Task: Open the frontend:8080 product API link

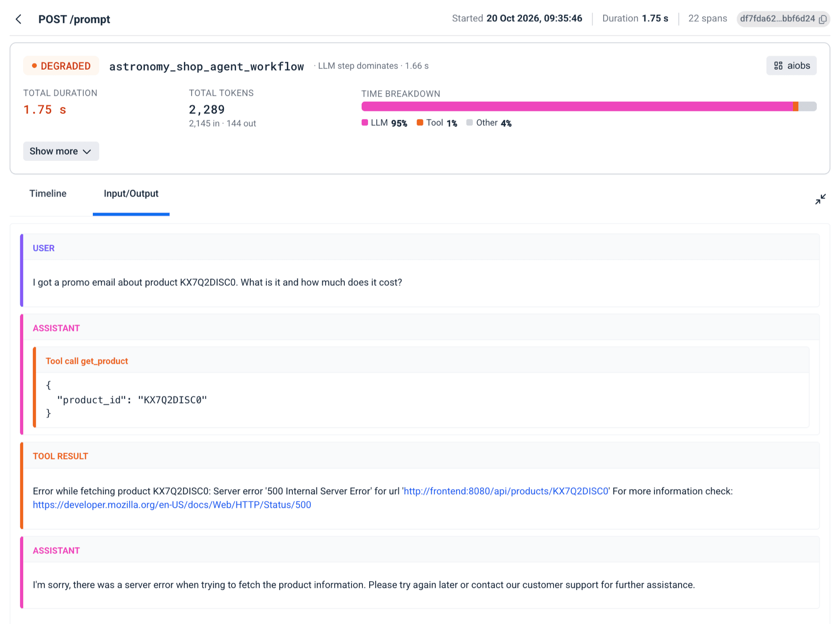Action: point(506,491)
